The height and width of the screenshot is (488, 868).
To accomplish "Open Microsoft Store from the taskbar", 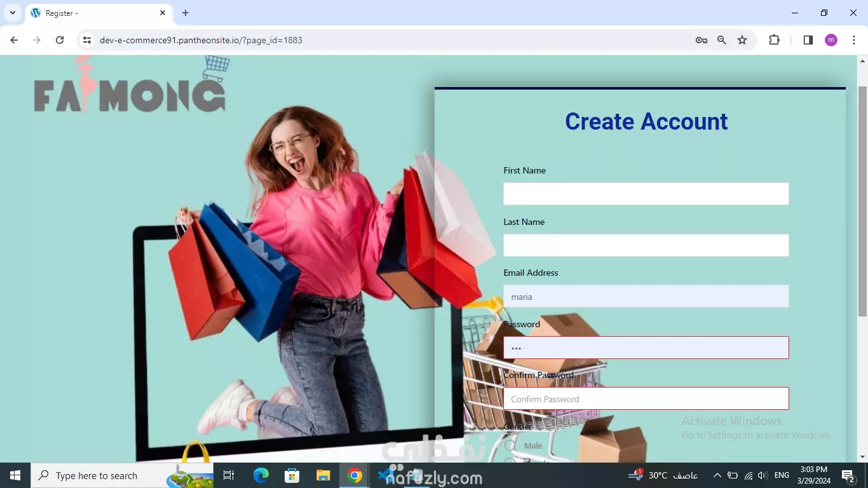I will coord(292,475).
